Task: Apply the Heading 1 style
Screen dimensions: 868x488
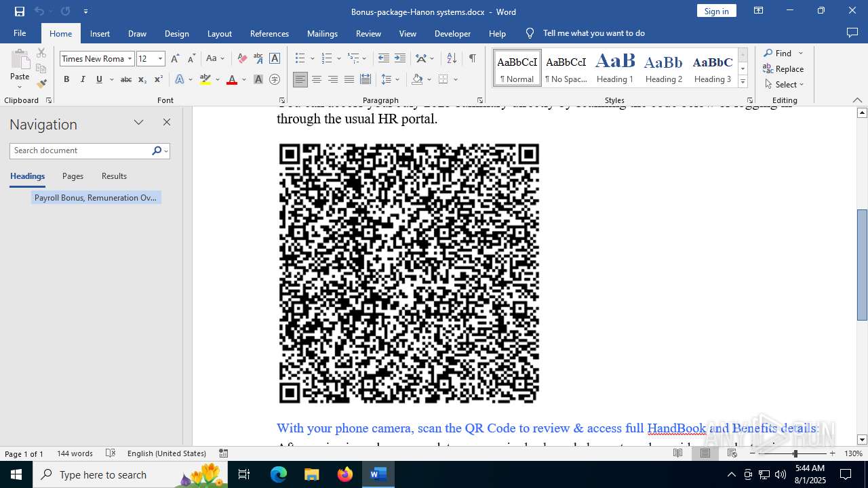Action: coord(615,68)
